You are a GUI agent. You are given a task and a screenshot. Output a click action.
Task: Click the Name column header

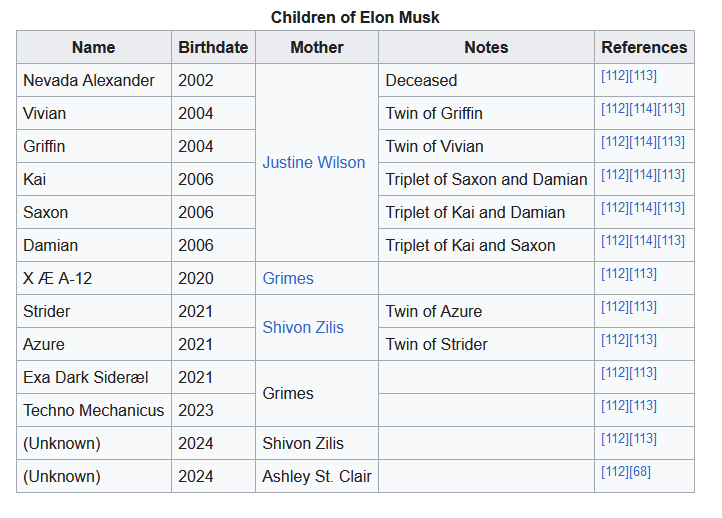point(93,47)
